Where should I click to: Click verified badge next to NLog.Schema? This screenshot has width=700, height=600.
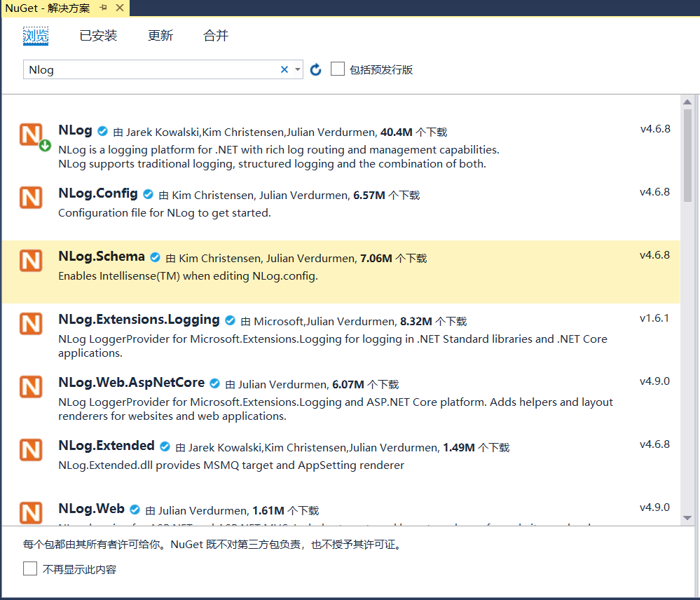tap(156, 257)
